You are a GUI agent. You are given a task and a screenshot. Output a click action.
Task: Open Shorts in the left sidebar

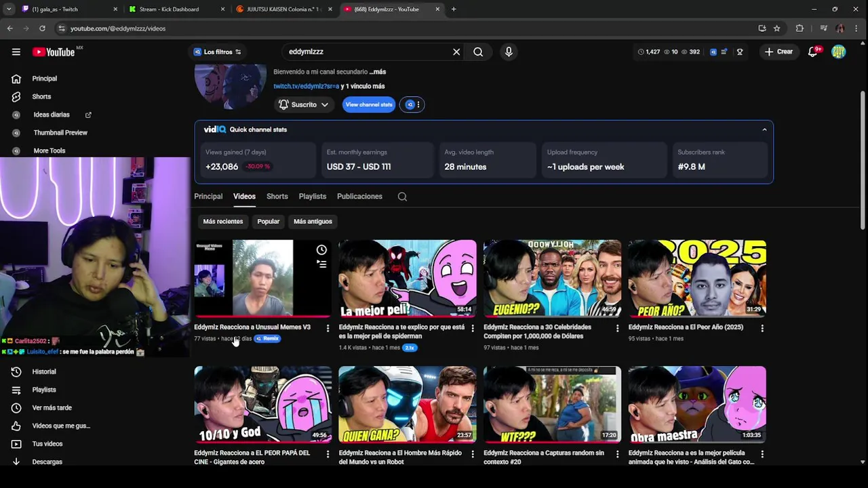(x=41, y=96)
